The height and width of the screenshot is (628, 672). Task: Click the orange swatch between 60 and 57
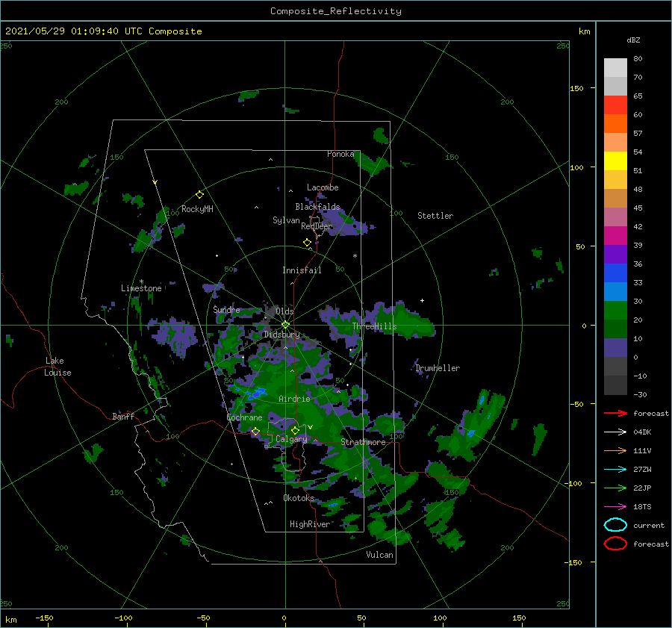tap(615, 123)
